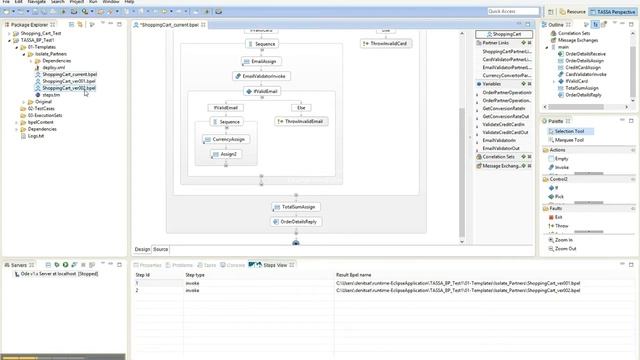Pick the If control from Palette
The height and width of the screenshot is (360, 640).
click(554, 188)
